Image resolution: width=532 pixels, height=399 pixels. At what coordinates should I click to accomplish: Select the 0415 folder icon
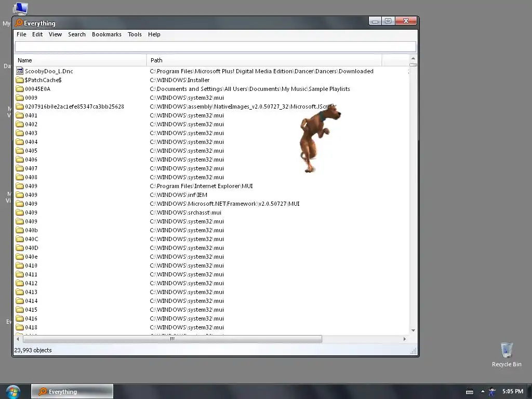coord(20,310)
